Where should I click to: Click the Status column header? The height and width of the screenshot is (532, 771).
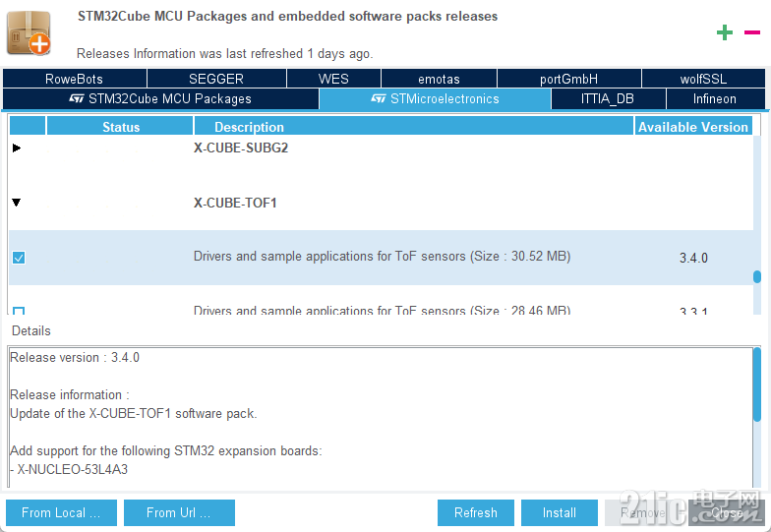pos(120,126)
